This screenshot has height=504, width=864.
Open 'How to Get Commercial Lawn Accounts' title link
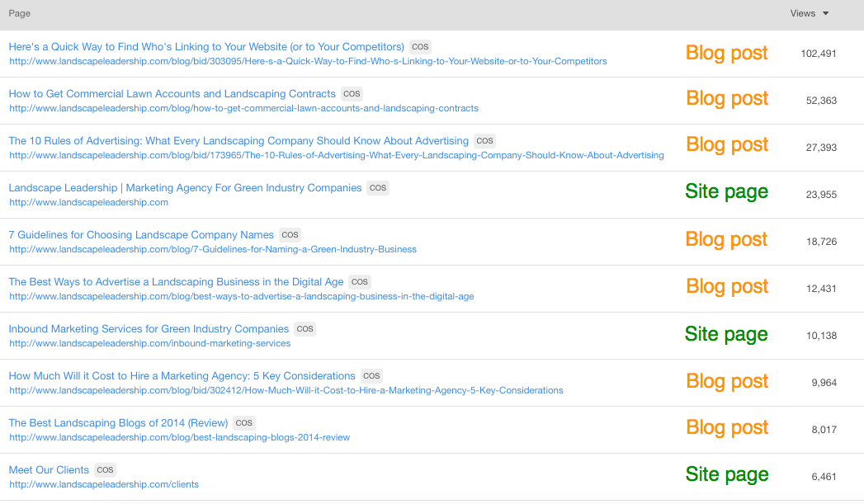[172, 94]
